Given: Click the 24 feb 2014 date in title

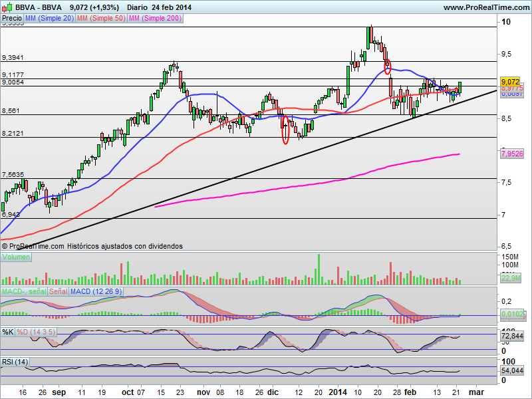Looking at the screenshot, I should 172,7.
